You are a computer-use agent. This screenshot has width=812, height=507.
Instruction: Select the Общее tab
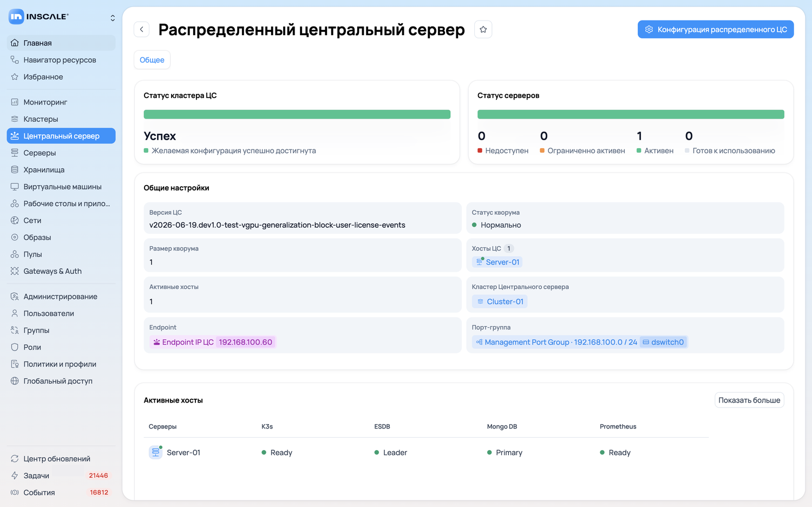(x=152, y=60)
